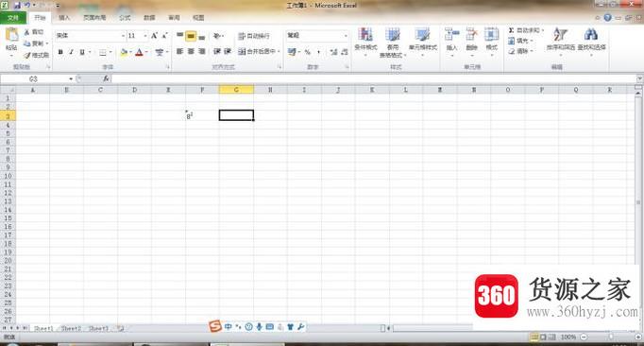Toggle underline text formatting
Image resolution: width=644 pixels, height=346 pixels.
click(x=82, y=52)
